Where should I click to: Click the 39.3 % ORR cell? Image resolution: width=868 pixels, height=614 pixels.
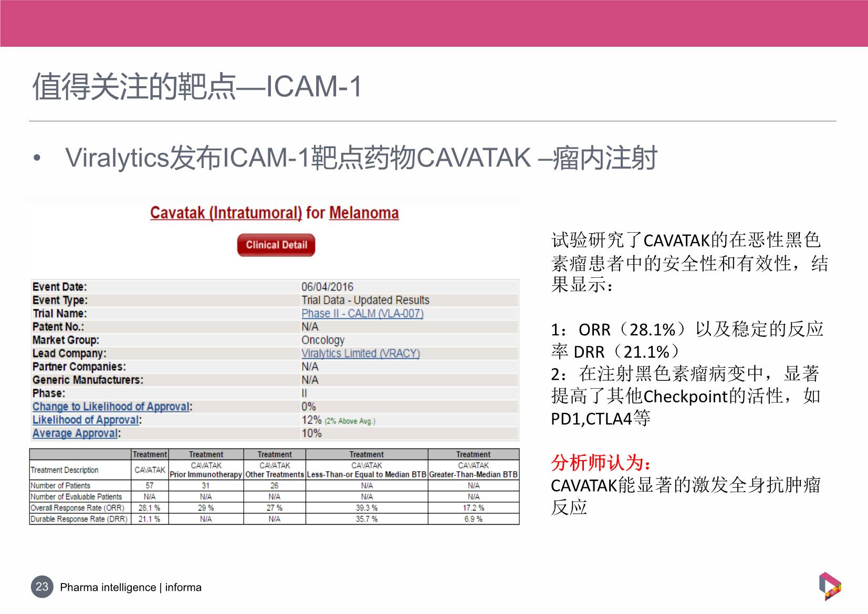pos(367,508)
